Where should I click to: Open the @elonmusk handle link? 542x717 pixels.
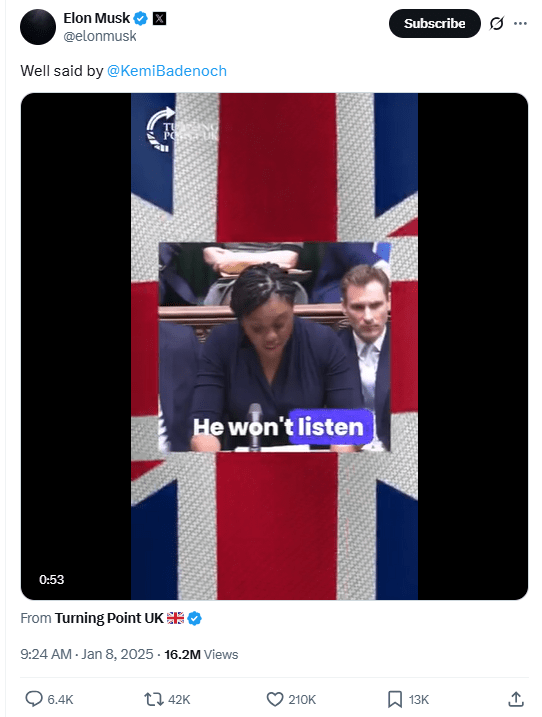100,36
